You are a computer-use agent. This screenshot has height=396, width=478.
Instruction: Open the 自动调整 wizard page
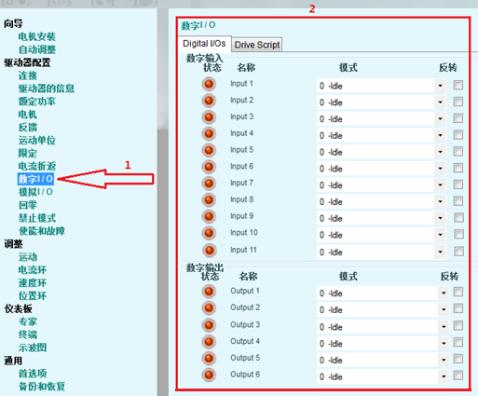click(37, 50)
